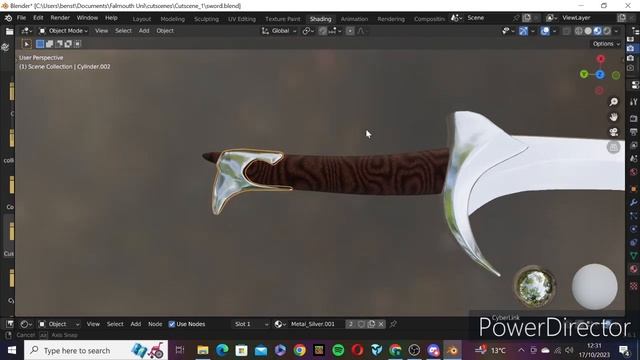Image resolution: width=640 pixels, height=360 pixels.
Task: Set selection mode to invert
Action: [68, 44]
